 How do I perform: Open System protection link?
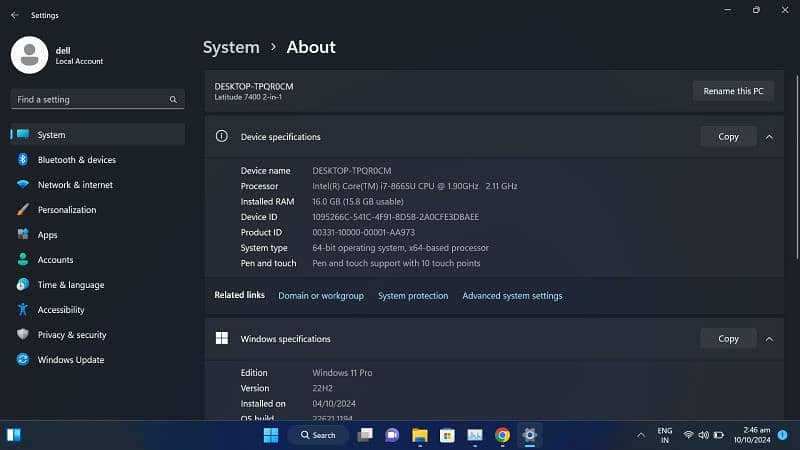pyautogui.click(x=413, y=296)
